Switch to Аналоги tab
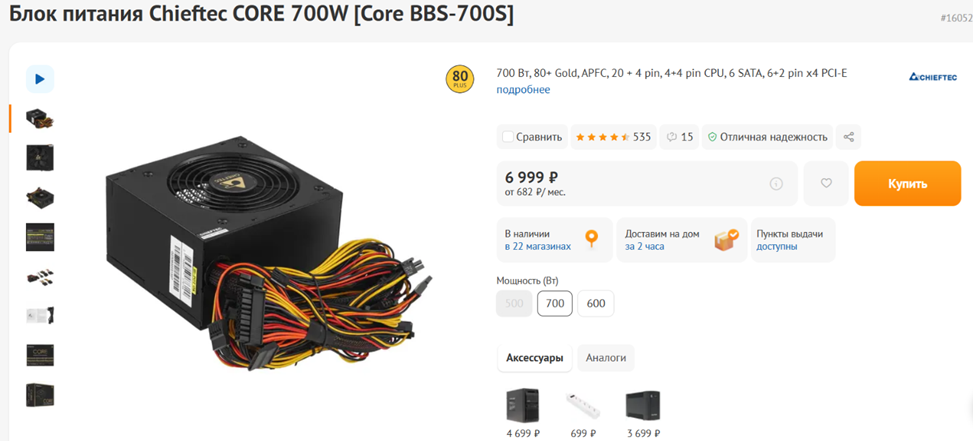 [x=606, y=358]
